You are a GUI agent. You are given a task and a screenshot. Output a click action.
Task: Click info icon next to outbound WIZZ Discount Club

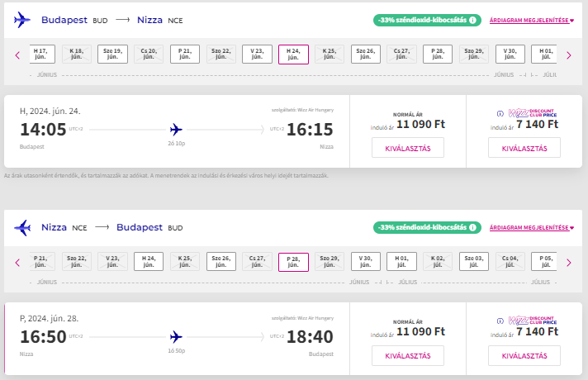(500, 113)
